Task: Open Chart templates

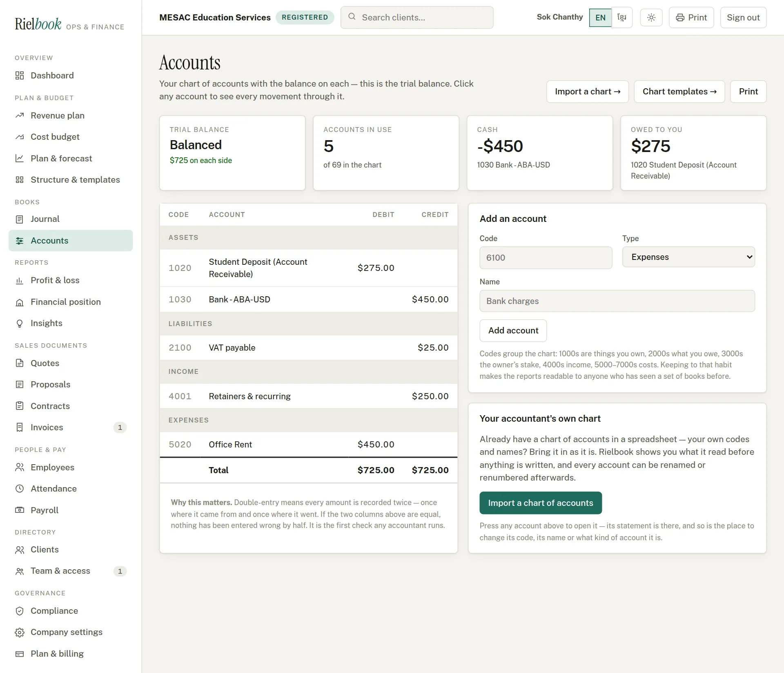Action: pos(679,92)
